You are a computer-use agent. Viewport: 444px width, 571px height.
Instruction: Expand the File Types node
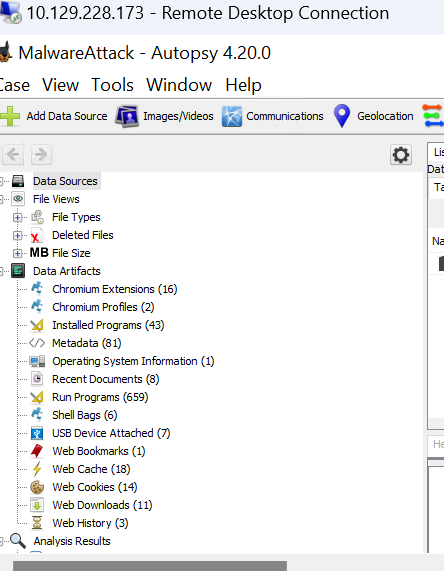[17, 217]
